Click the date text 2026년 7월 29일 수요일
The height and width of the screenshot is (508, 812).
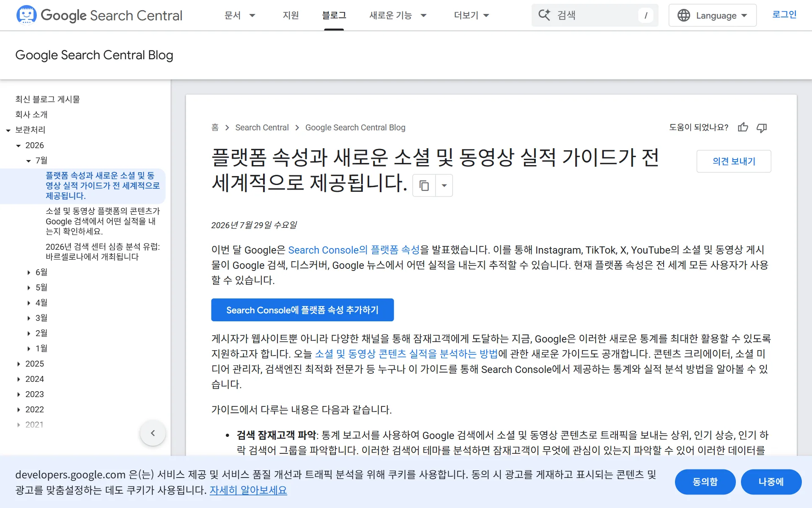(x=254, y=225)
